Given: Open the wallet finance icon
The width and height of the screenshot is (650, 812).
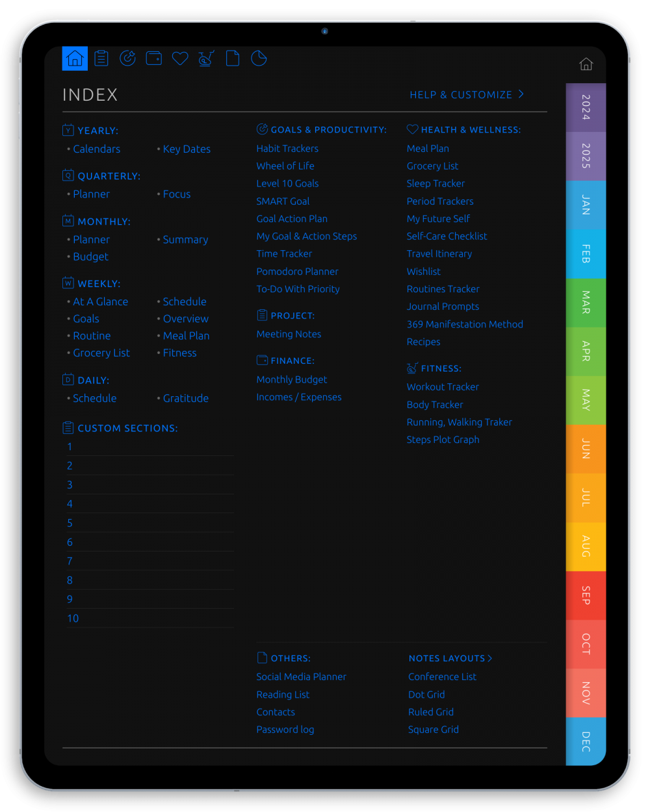Looking at the screenshot, I should tap(154, 58).
